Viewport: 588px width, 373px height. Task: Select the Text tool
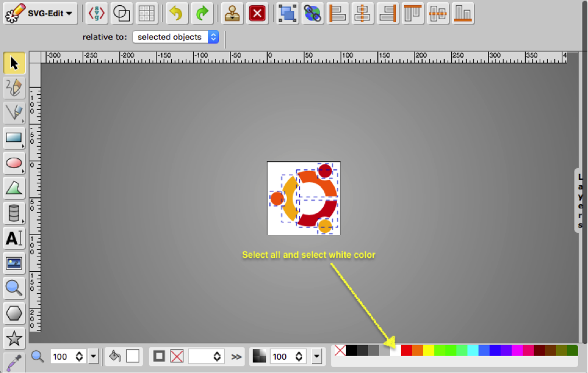[x=14, y=238]
